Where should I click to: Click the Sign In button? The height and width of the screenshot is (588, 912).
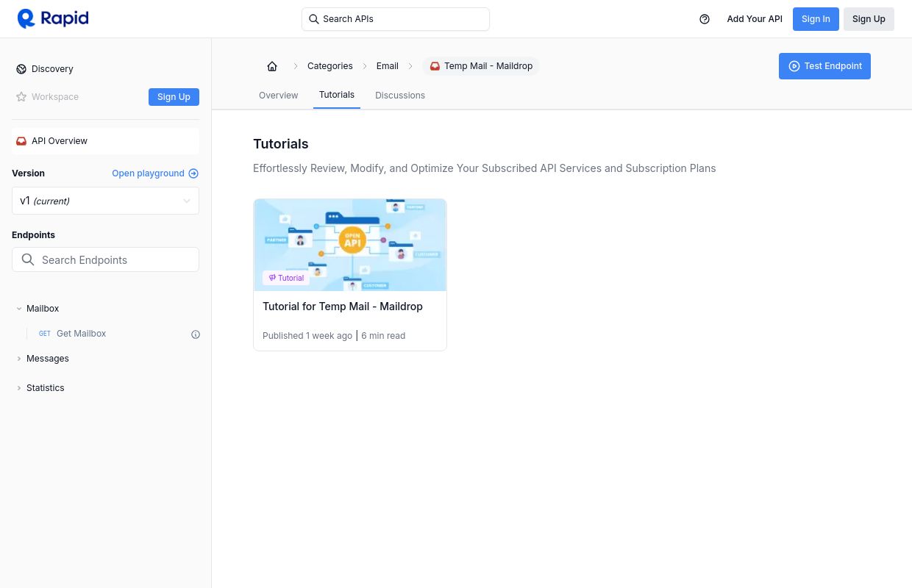tap(816, 19)
